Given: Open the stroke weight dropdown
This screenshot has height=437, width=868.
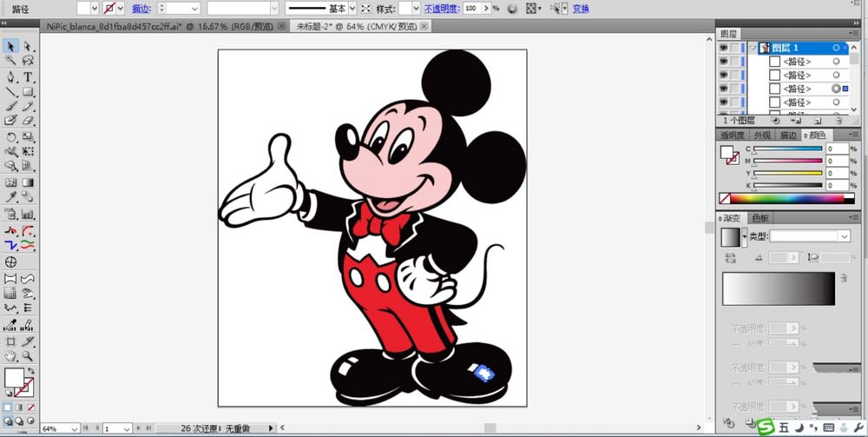Looking at the screenshot, I should click(x=194, y=9).
